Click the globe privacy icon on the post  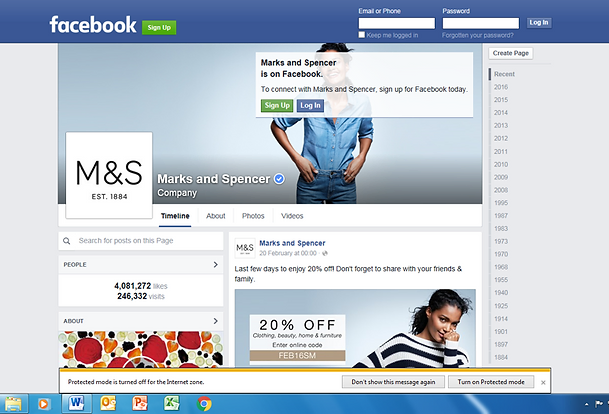(325, 253)
